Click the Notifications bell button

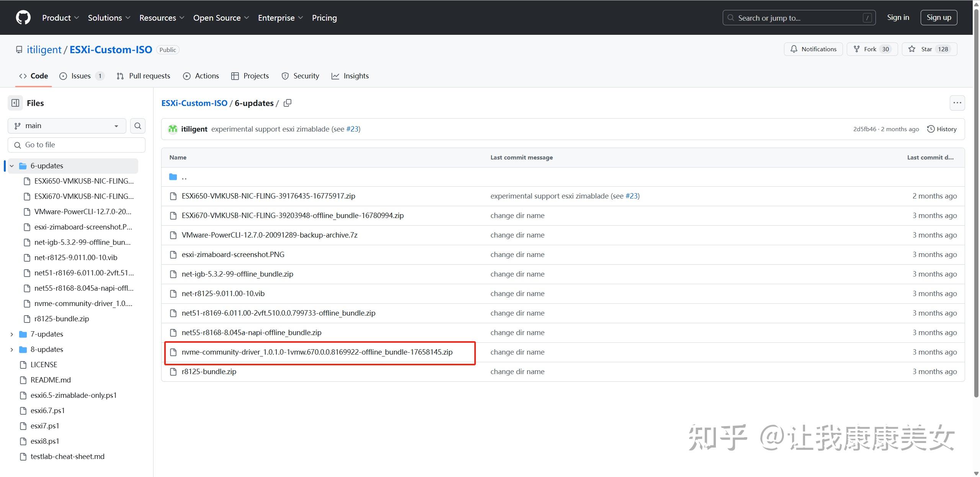click(813, 49)
